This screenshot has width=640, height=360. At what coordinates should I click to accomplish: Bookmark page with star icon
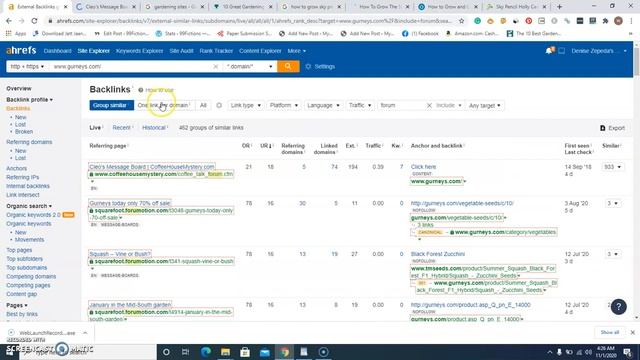pyautogui.click(x=461, y=21)
